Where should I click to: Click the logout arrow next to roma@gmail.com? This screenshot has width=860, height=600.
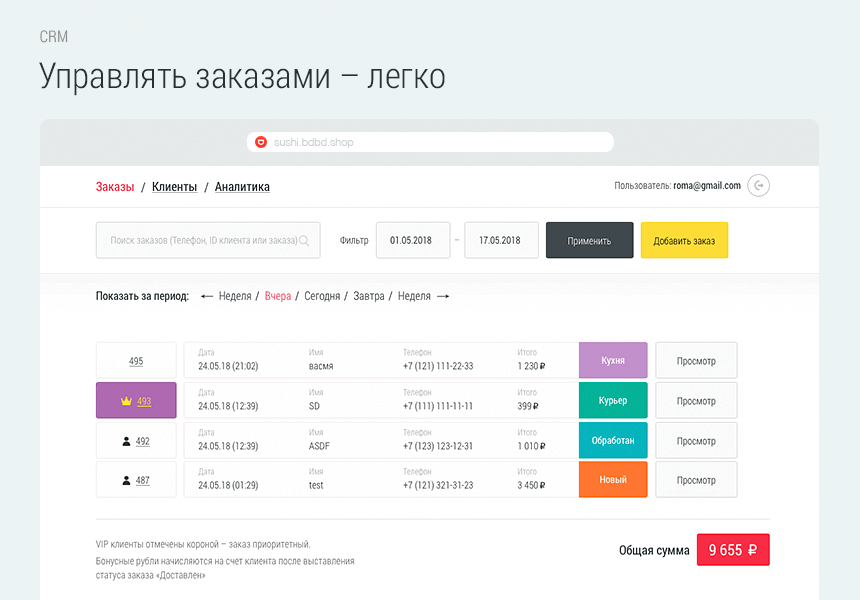click(x=758, y=185)
